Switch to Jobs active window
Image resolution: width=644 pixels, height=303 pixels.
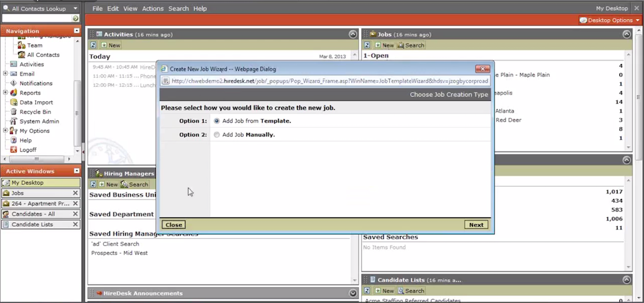(36, 193)
